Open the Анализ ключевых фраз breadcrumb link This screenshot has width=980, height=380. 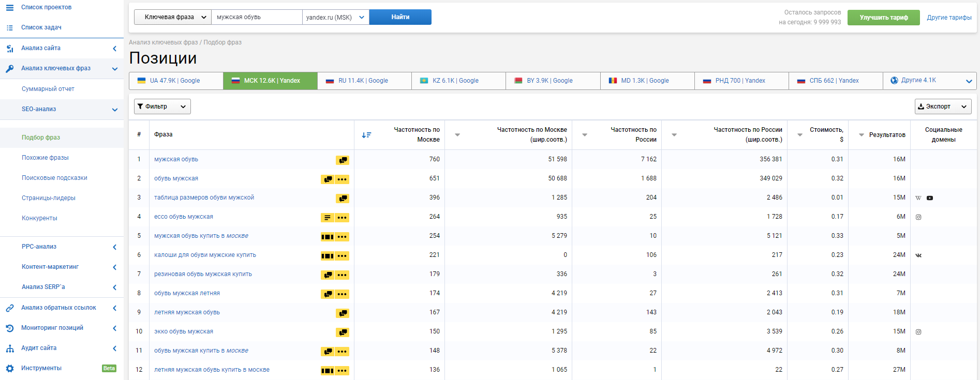point(164,42)
